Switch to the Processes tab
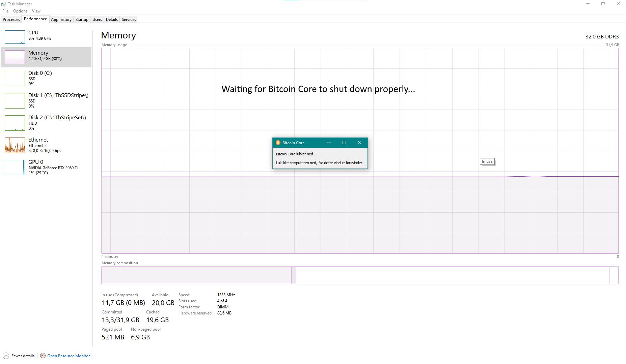The height and width of the screenshot is (364, 626). pos(11,20)
